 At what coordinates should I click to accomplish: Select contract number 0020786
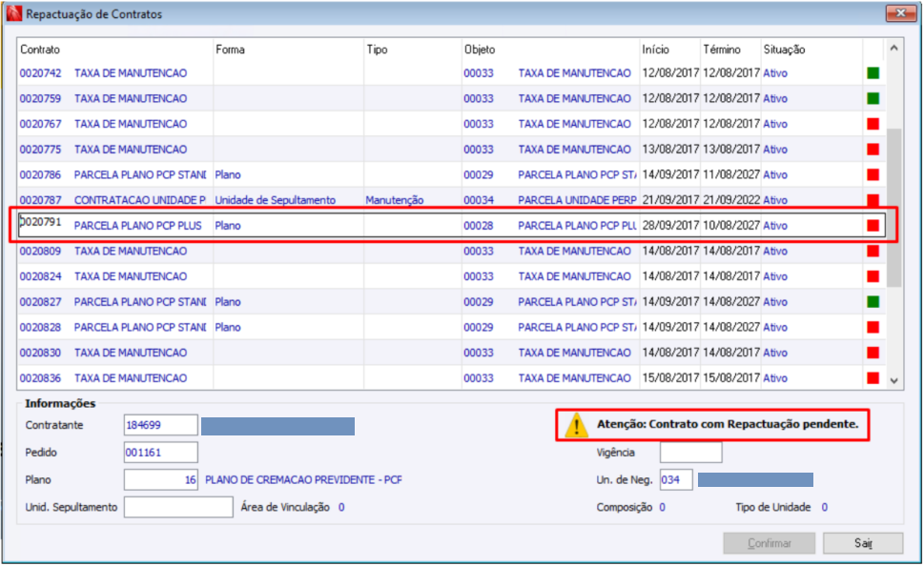coord(40,174)
